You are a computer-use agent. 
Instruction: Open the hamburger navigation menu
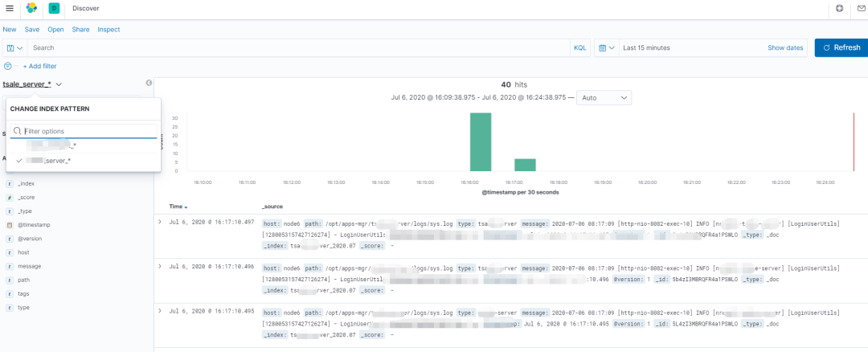pyautogui.click(x=10, y=8)
